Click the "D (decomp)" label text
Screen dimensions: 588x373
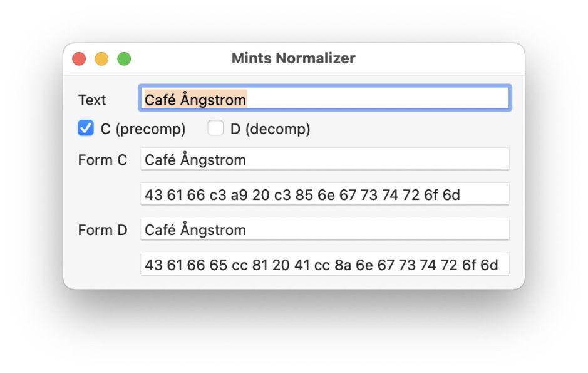coord(270,129)
